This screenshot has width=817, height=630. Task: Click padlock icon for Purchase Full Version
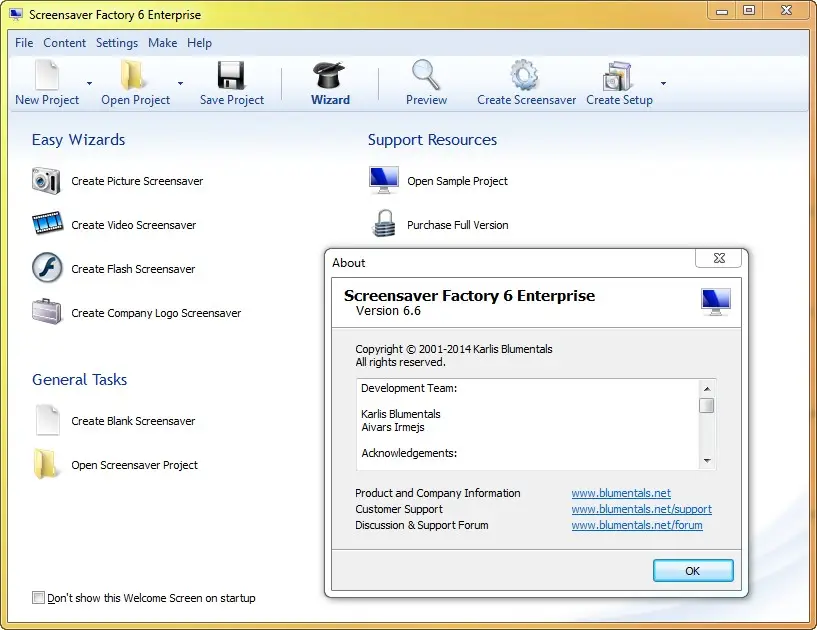point(385,224)
